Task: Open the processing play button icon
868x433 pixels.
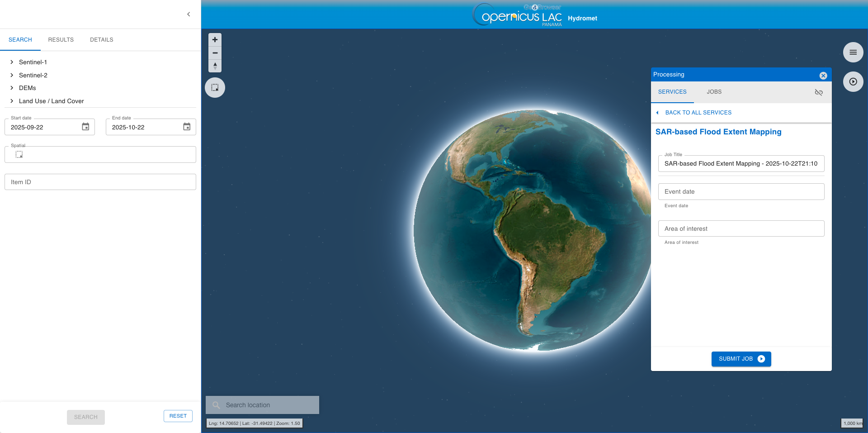Action: tap(853, 82)
